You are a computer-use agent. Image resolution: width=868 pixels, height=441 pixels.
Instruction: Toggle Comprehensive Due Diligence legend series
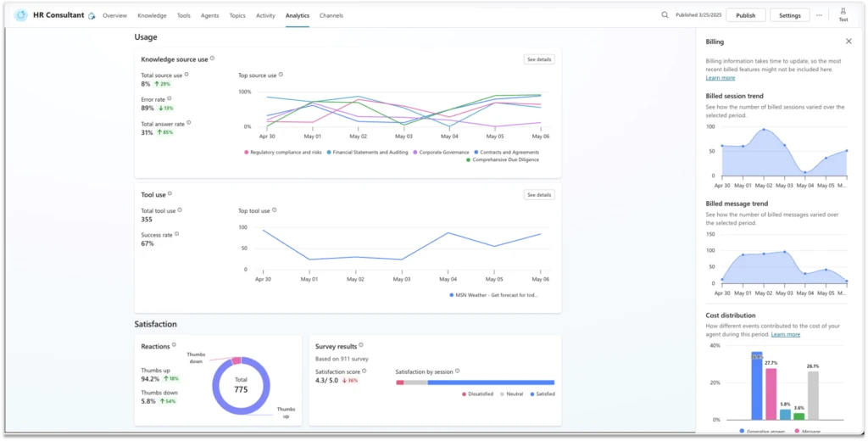point(504,159)
